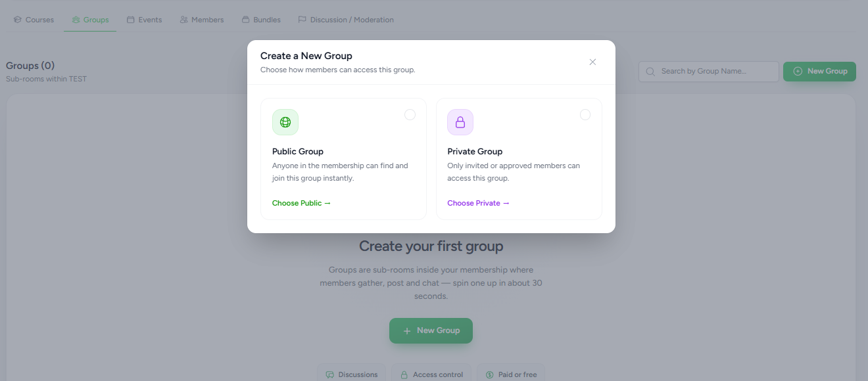Select the Groups tab

tap(90, 20)
